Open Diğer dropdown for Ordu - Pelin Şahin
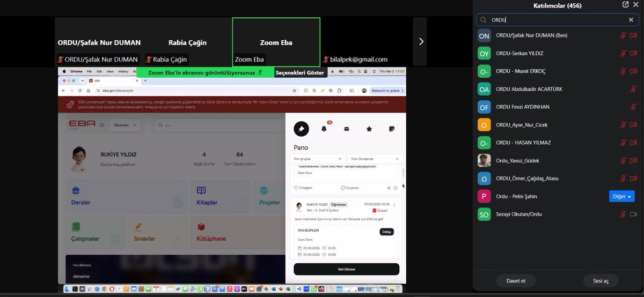The width and height of the screenshot is (644, 297). (622, 197)
